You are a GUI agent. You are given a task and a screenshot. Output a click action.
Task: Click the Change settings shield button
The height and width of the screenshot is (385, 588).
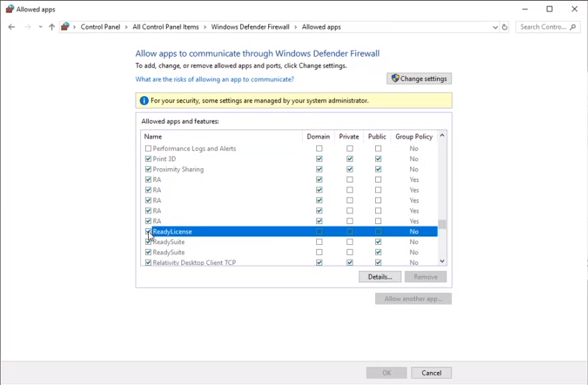419,79
